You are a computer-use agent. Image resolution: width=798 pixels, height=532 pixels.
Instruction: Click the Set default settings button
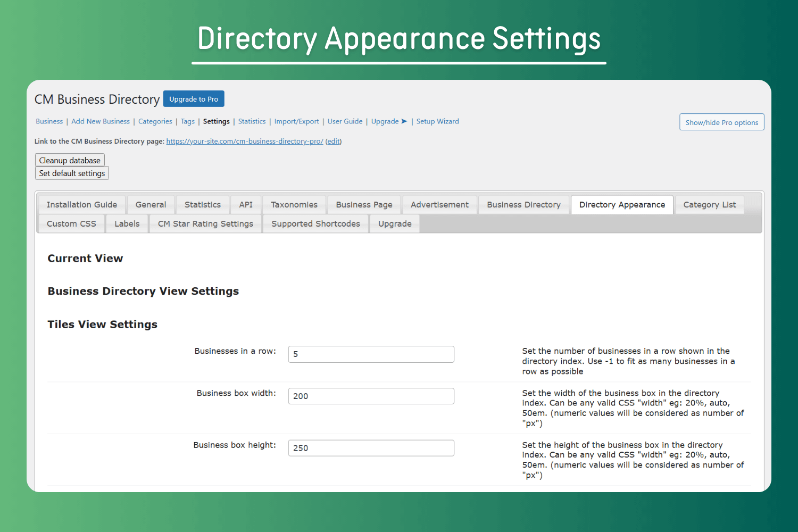tap(72, 173)
